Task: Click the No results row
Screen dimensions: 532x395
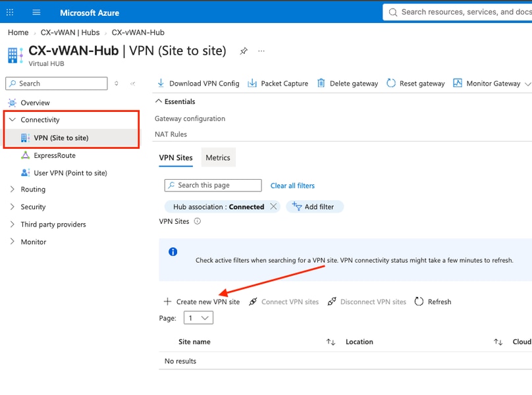Action: point(346,361)
